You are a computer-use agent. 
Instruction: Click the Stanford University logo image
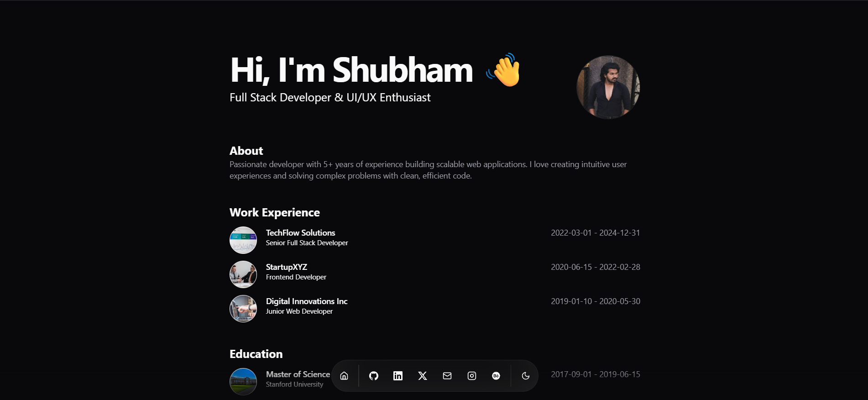click(243, 381)
